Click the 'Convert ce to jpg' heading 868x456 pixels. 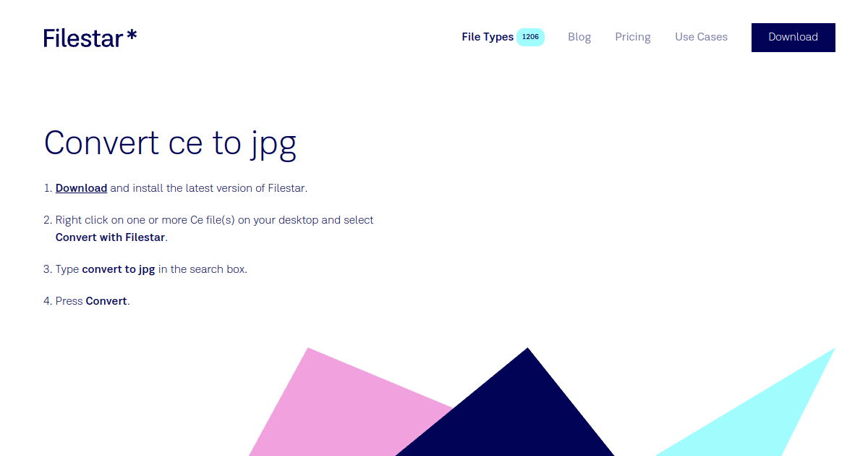pyautogui.click(x=170, y=143)
